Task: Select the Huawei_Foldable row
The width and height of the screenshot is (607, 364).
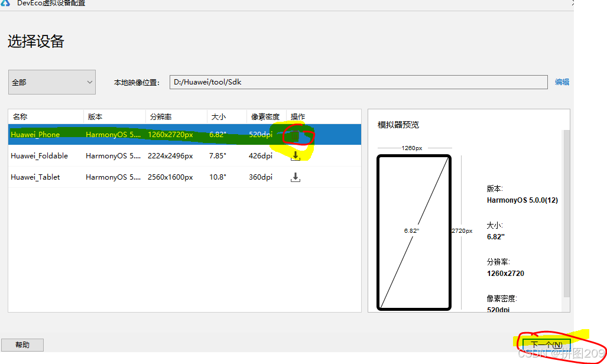Action: pos(184,155)
